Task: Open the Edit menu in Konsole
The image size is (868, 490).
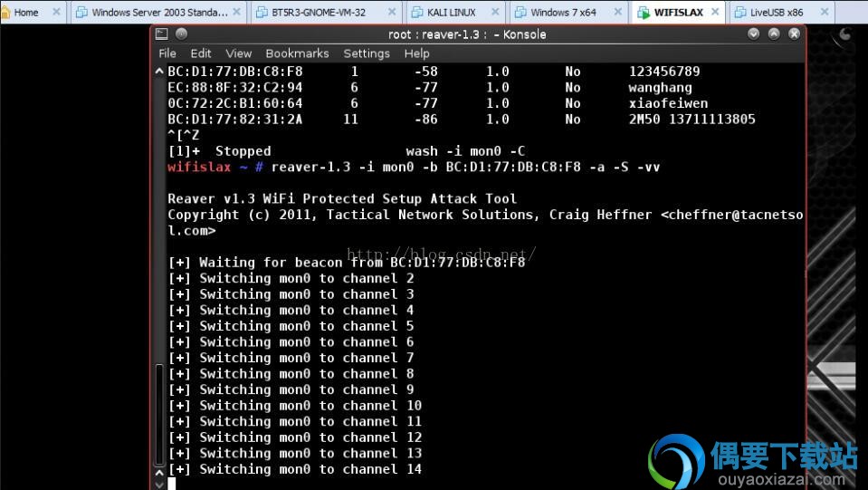Action: tap(200, 53)
